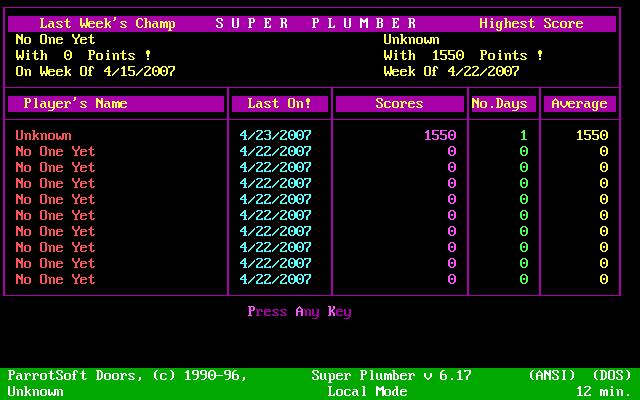Click the SUPER PLUMBER title
640x400 pixels.
tap(316, 24)
